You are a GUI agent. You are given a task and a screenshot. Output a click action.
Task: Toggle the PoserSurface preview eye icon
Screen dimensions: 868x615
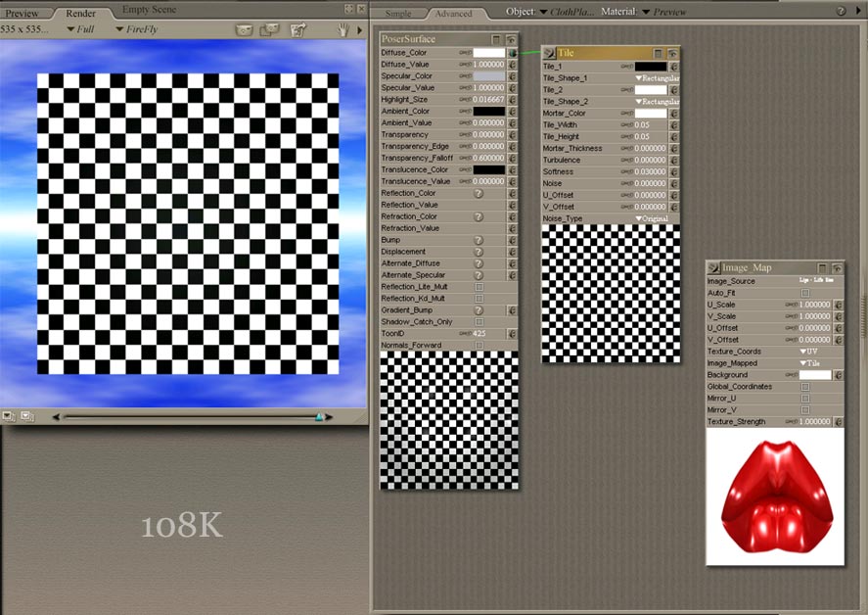511,39
